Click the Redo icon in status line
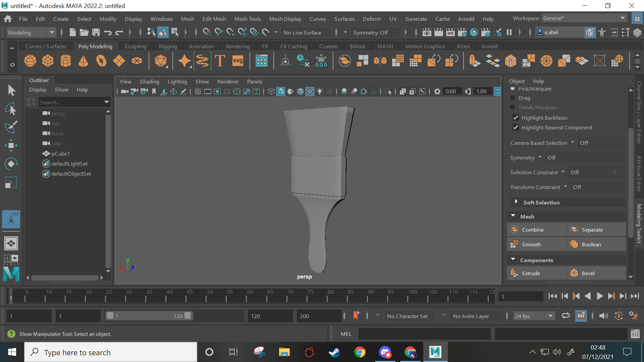This screenshot has width=644, height=362. point(119,33)
